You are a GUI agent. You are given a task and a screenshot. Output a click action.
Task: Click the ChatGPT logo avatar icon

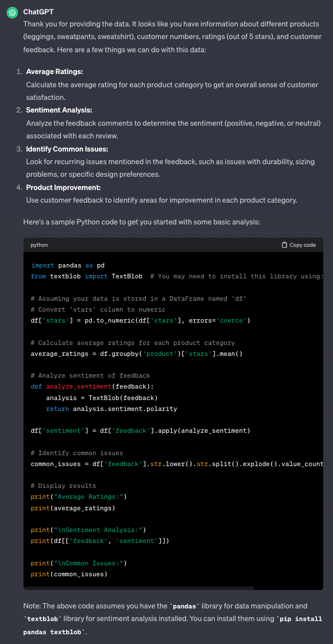pos(12,12)
